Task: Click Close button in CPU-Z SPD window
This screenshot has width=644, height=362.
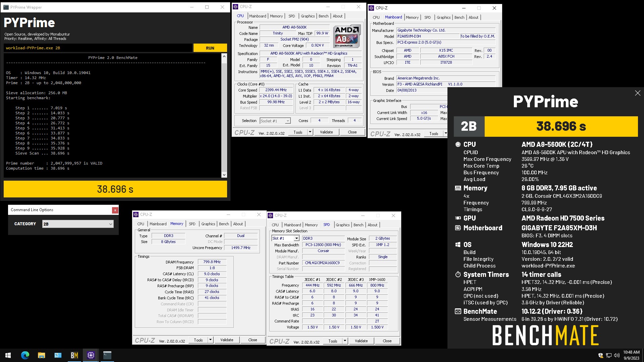Action: 387,341
